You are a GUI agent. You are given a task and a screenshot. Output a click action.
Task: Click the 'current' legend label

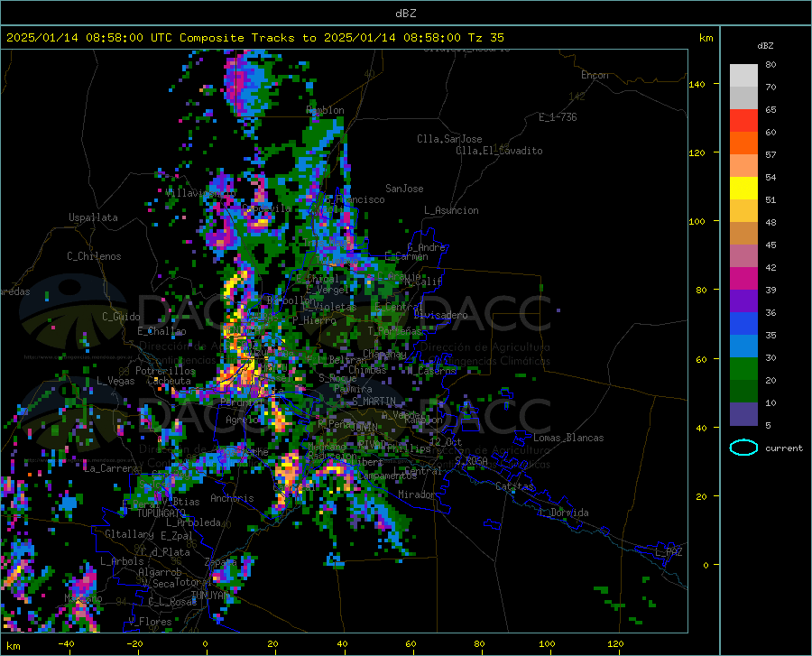[783, 448]
